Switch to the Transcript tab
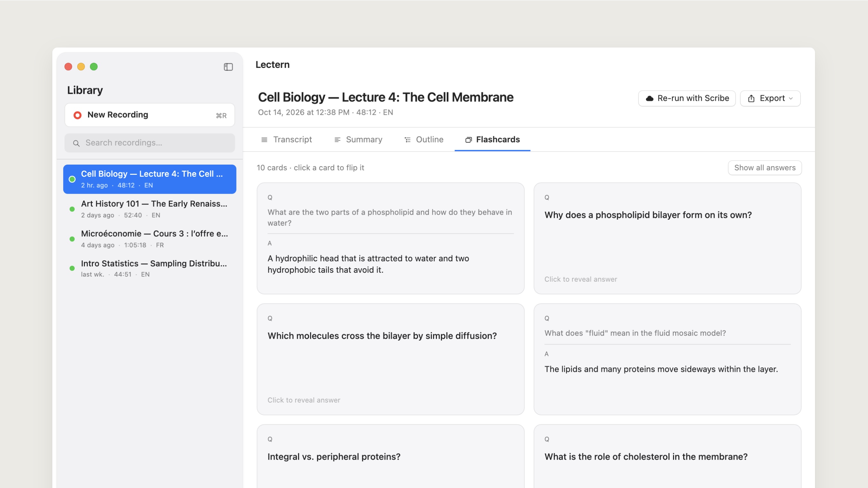This screenshot has width=868, height=488. coord(287,139)
